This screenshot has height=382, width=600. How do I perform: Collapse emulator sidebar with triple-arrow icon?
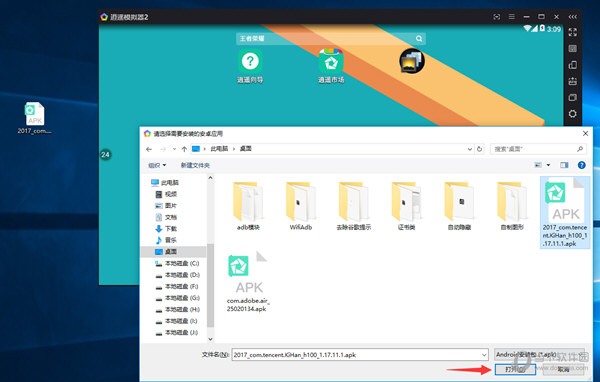point(572,17)
